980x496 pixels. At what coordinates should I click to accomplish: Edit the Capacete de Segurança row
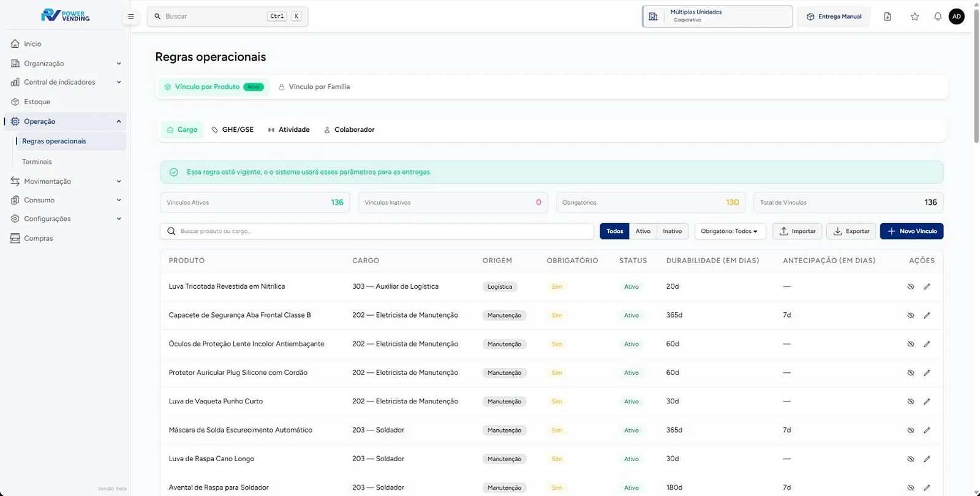click(x=927, y=315)
